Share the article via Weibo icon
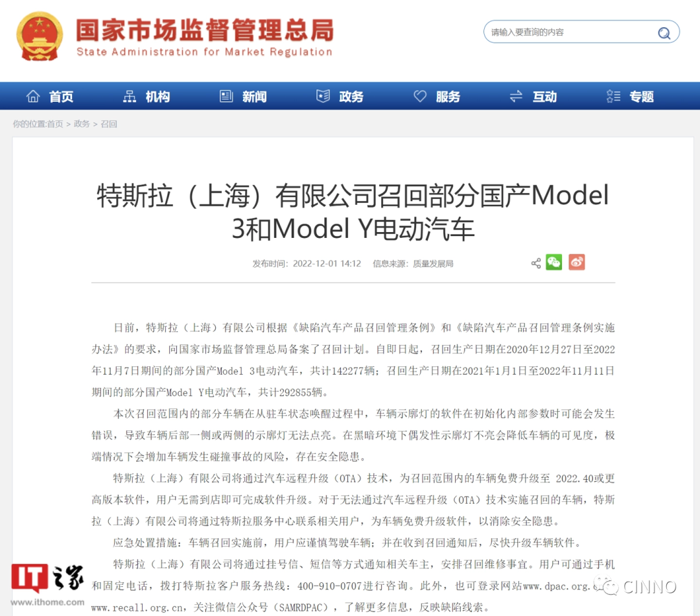The width and height of the screenshot is (700, 616). (x=577, y=262)
